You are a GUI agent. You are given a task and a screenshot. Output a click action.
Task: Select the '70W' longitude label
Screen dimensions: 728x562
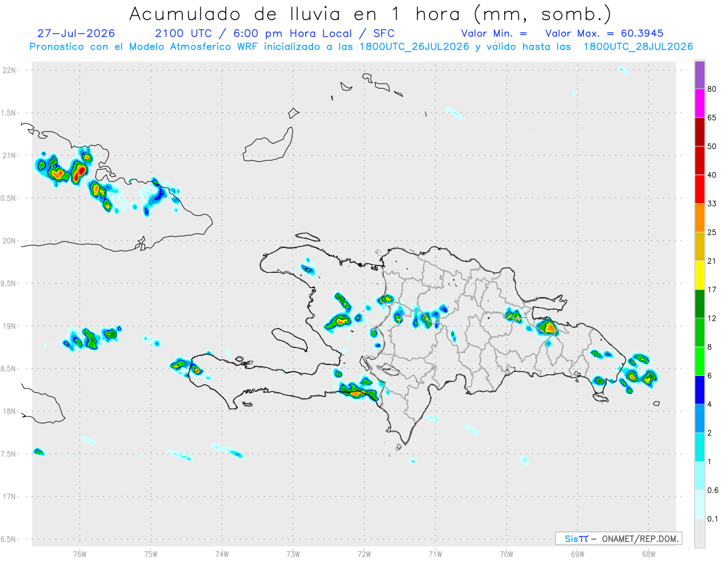coord(506,554)
